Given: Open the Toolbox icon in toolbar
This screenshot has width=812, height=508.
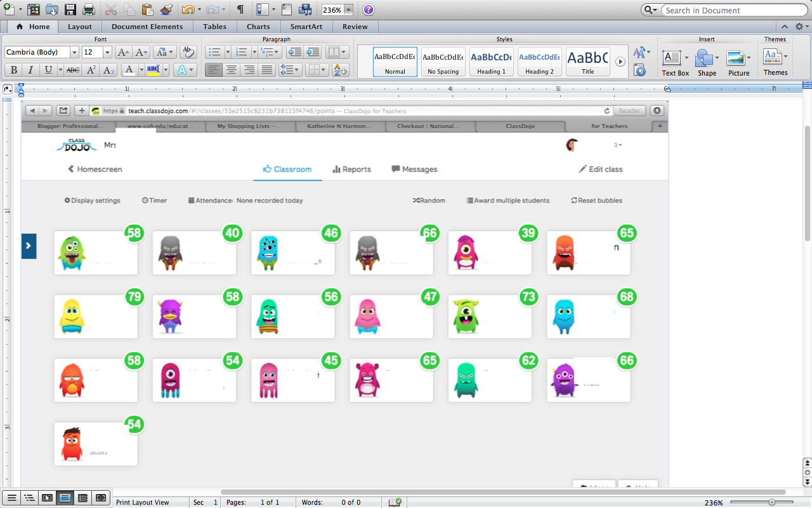Looking at the screenshot, I should pyautogui.click(x=286, y=10).
